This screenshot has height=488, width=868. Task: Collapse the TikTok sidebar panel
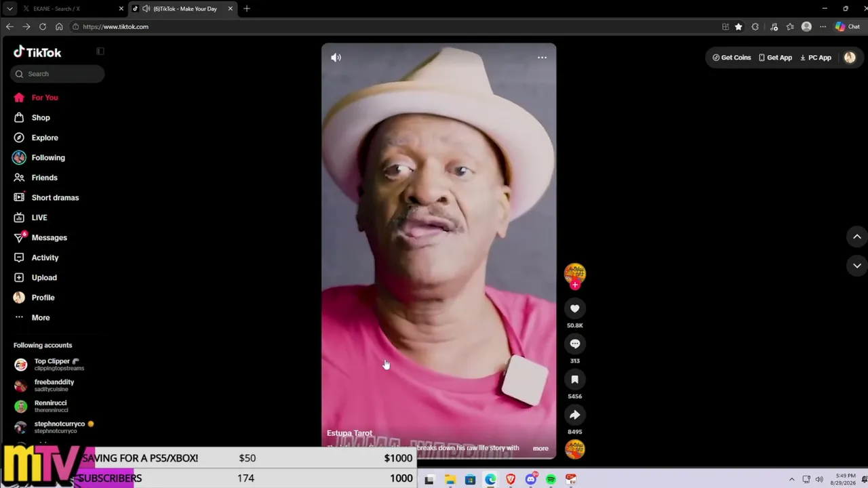[x=100, y=52]
